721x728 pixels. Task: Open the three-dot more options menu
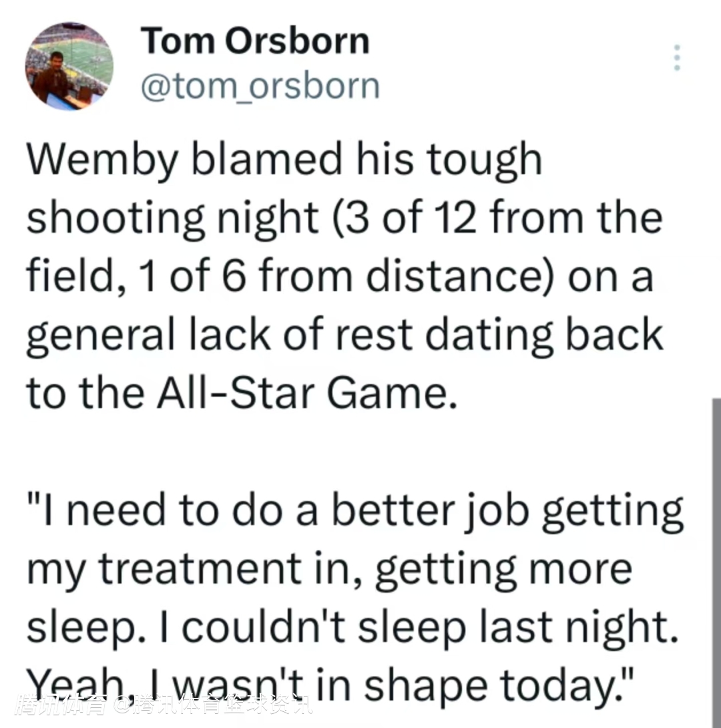pos(677,59)
